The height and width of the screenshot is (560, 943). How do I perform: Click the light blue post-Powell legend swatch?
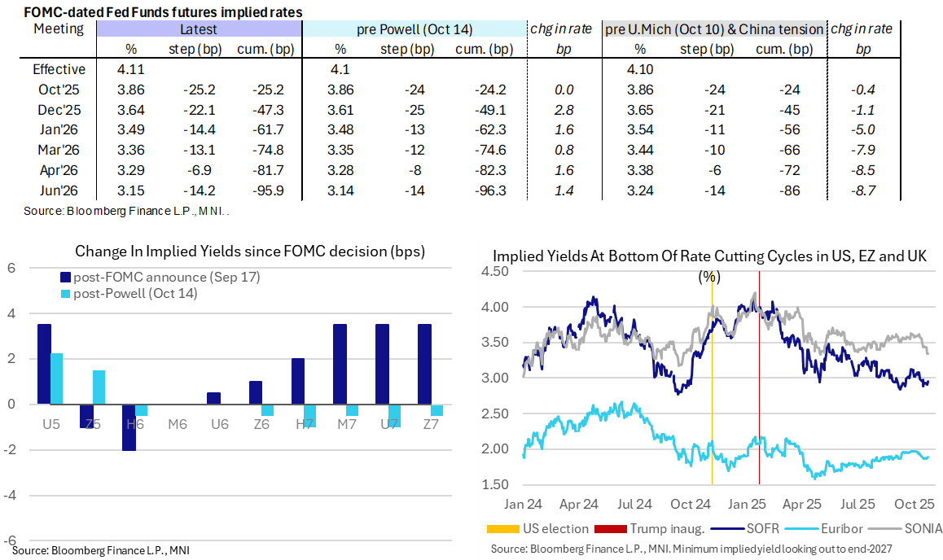(x=64, y=293)
